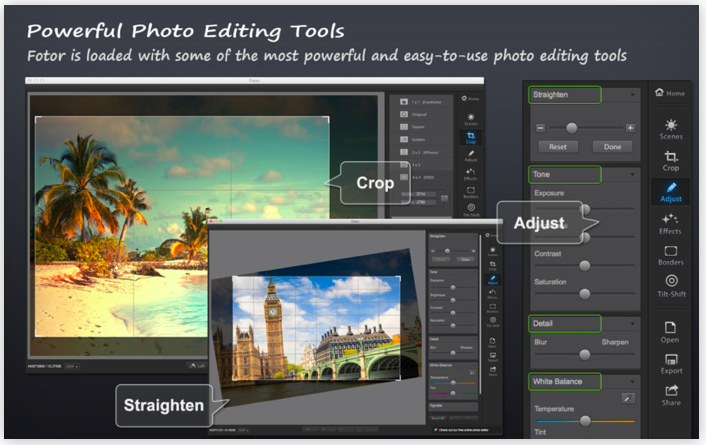
Task: Open the 'Check out our free online photo editor' link
Action: tap(463, 430)
